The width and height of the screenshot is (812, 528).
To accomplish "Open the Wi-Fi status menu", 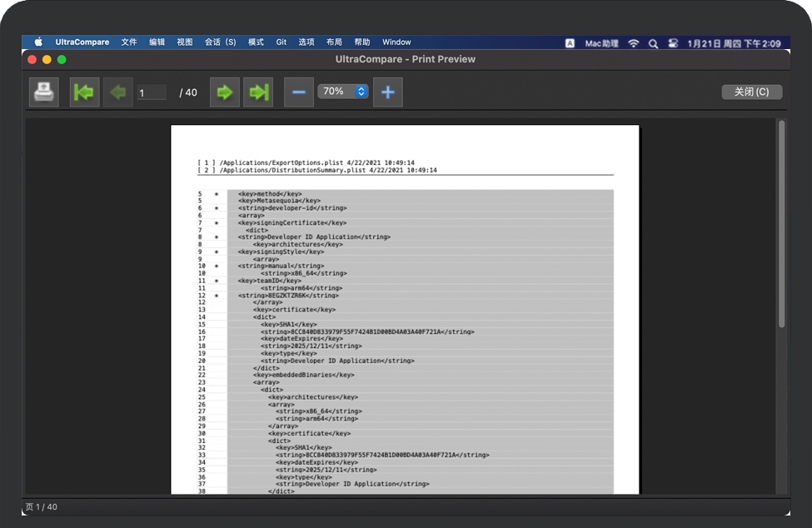I will tap(634, 42).
